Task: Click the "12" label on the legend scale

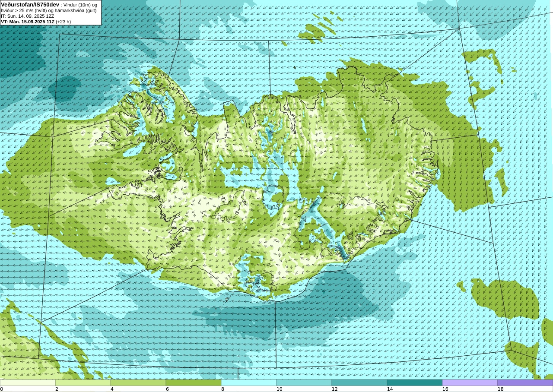Action: (334, 389)
